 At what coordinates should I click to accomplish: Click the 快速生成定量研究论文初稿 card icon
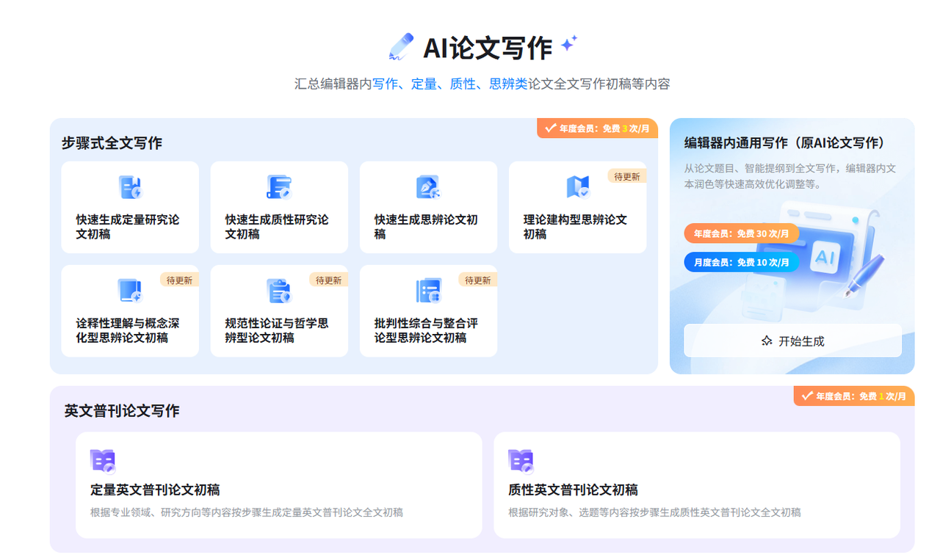[x=130, y=187]
